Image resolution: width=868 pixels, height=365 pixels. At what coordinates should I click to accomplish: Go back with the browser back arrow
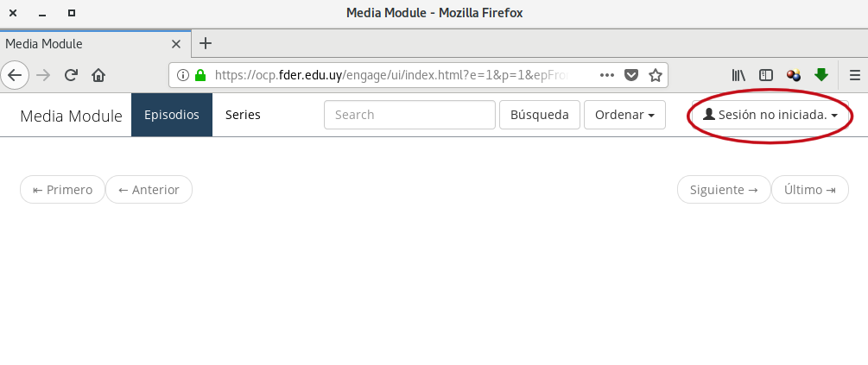15,75
